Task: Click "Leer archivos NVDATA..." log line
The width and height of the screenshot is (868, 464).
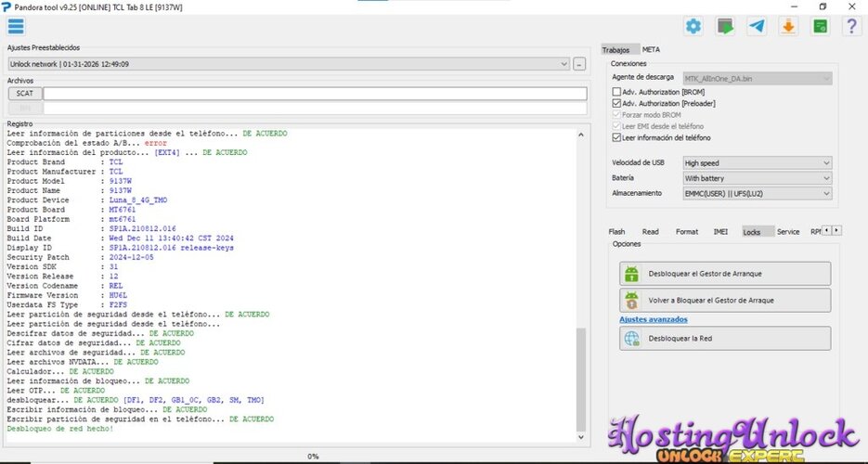Action: 82,362
